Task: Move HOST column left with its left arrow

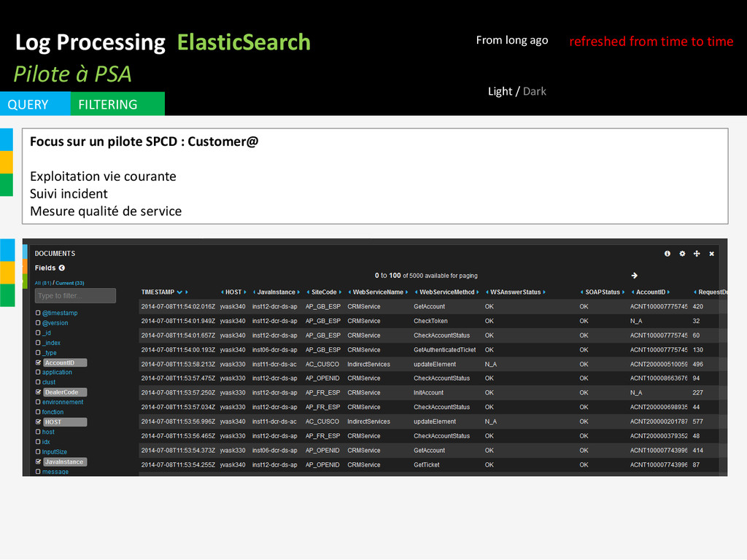Action: tap(222, 292)
